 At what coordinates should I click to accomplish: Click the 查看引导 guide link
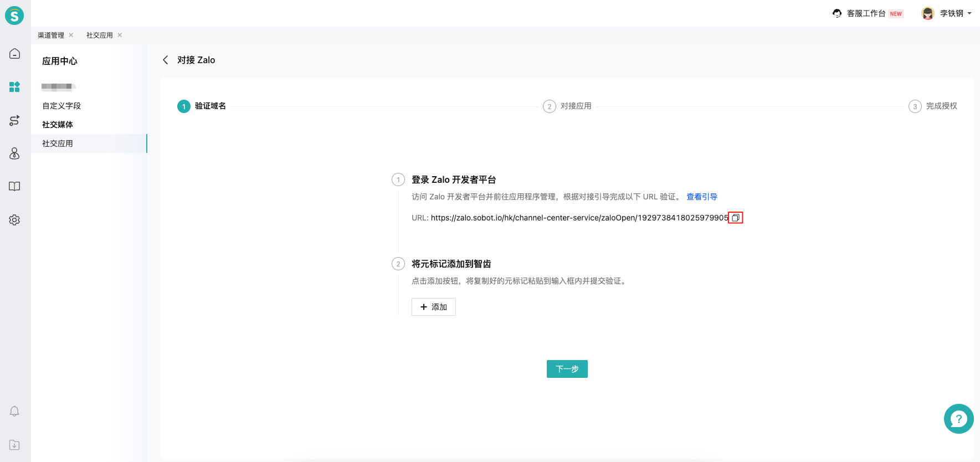(702, 197)
